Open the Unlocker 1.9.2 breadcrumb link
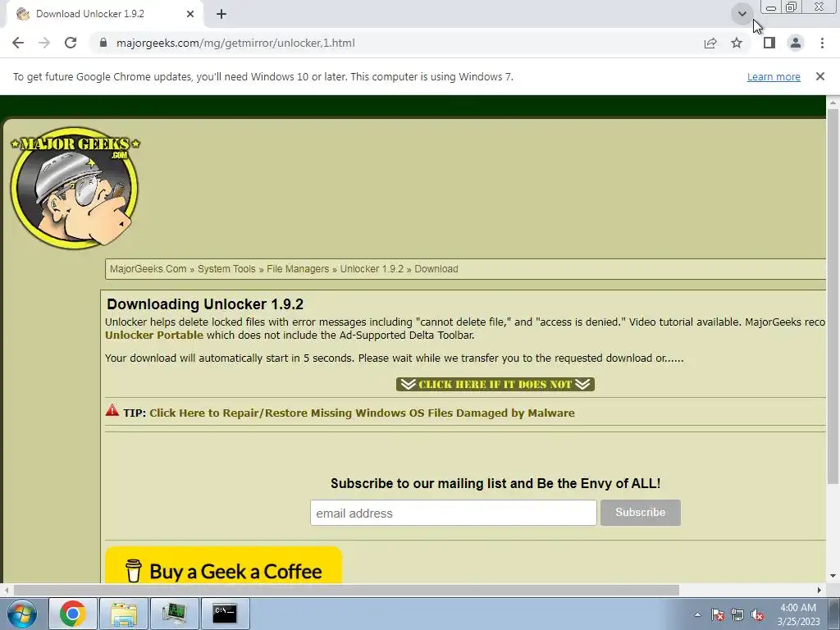The height and width of the screenshot is (630, 840). [372, 269]
